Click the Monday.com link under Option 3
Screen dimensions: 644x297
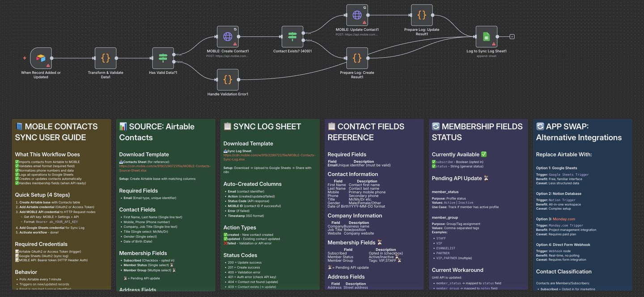click(564, 219)
